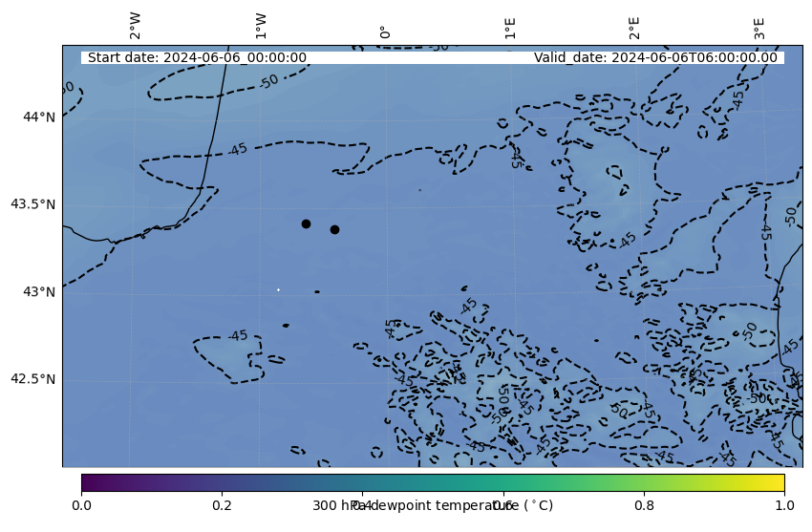Click the Start date 2024-06-06_00:00:00 label
The height and width of the screenshot is (532, 812).
[197, 57]
